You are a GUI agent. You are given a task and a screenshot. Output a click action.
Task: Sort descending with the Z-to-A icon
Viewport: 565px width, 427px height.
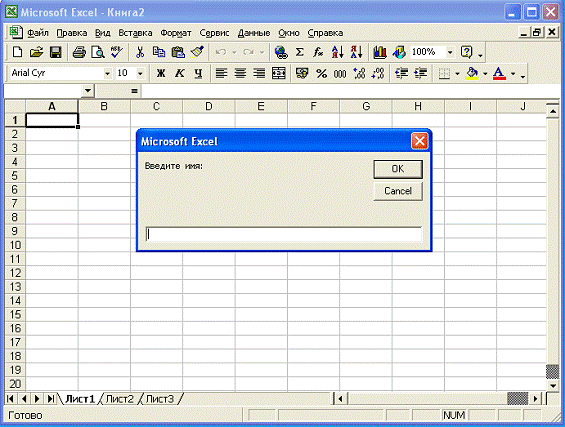coord(356,52)
